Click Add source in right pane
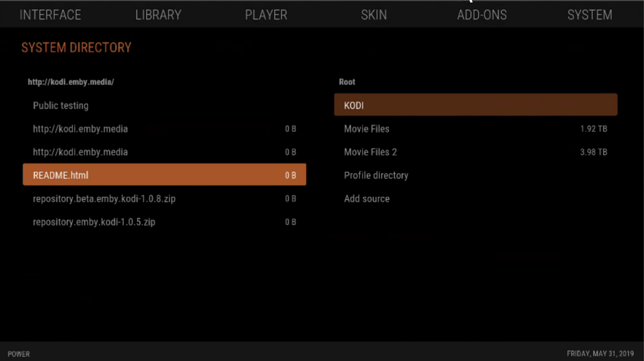The height and width of the screenshot is (361, 644). (x=475, y=199)
